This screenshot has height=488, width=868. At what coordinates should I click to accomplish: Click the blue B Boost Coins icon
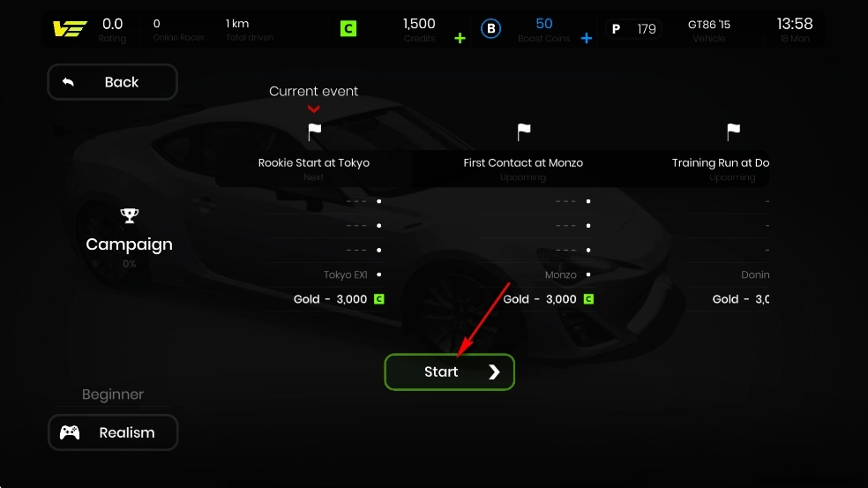[490, 29]
